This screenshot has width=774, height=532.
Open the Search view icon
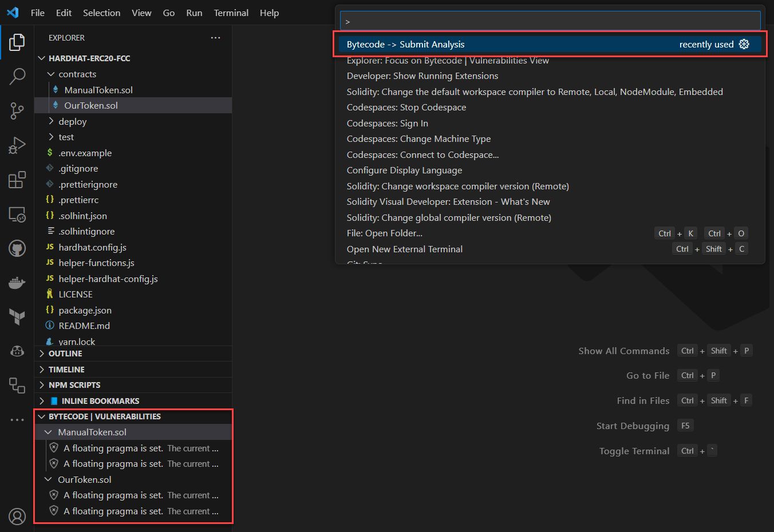click(17, 76)
